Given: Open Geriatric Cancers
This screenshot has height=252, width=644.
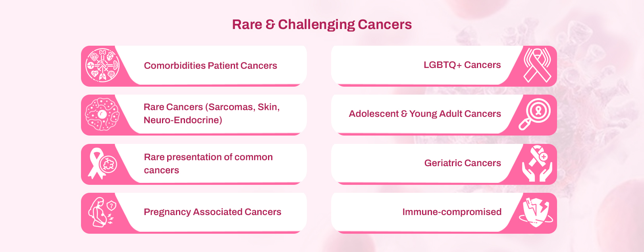Looking at the screenshot, I should (x=462, y=163).
